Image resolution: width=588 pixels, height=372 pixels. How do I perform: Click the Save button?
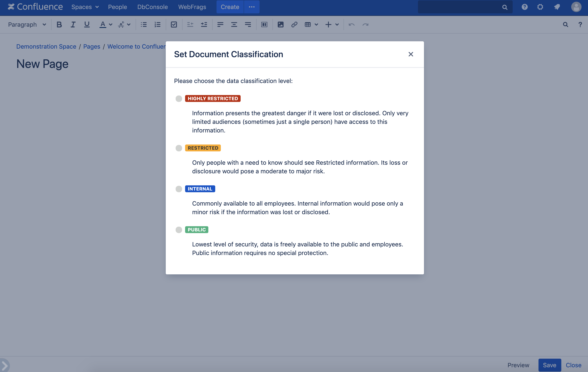[549, 365]
